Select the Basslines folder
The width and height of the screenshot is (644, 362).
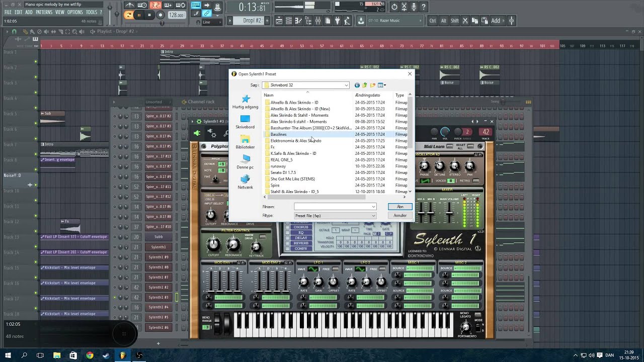point(278,134)
